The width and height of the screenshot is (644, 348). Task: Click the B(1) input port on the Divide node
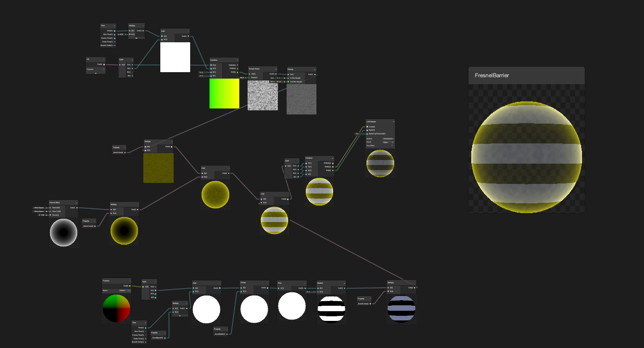[x=242, y=291]
